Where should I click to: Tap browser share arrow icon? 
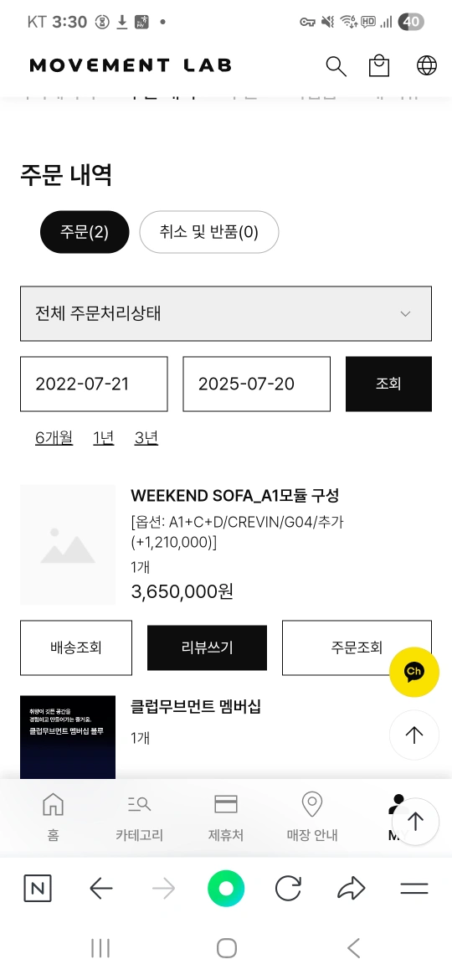351,888
